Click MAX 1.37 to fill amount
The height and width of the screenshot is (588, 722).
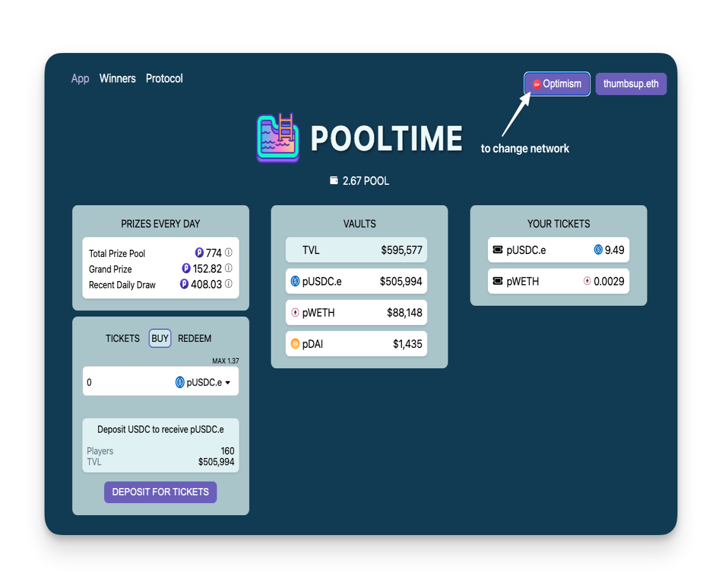click(x=226, y=361)
